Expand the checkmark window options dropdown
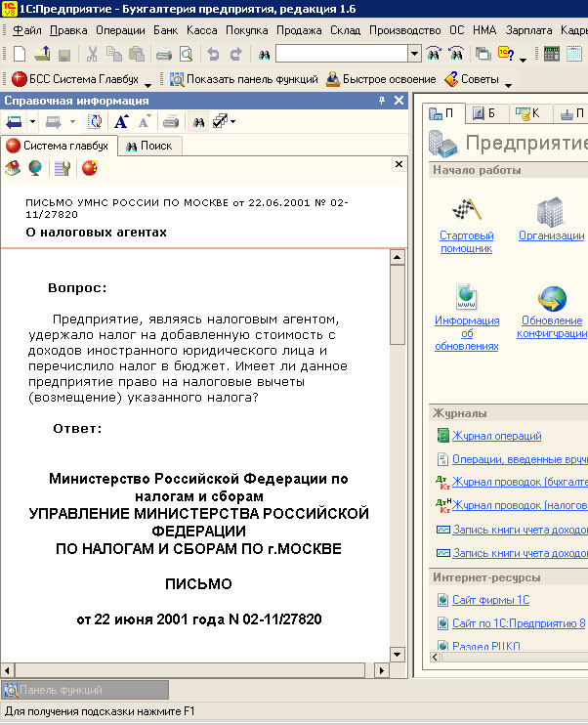The width and height of the screenshot is (588, 725). click(232, 122)
